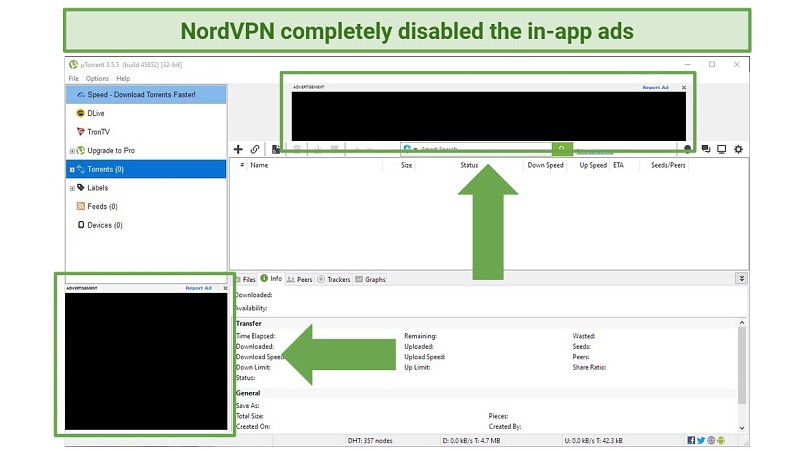Select Speed - Download Torrents Faster item
The image size is (806, 453).
[x=146, y=95]
